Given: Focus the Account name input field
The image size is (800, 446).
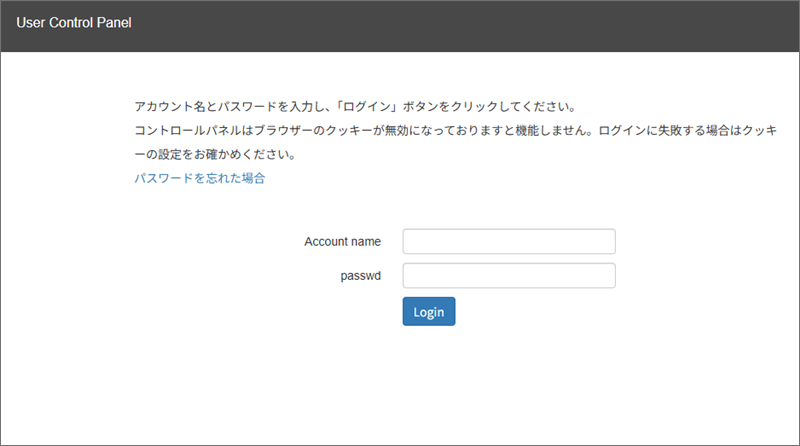Looking at the screenshot, I should pos(508,242).
